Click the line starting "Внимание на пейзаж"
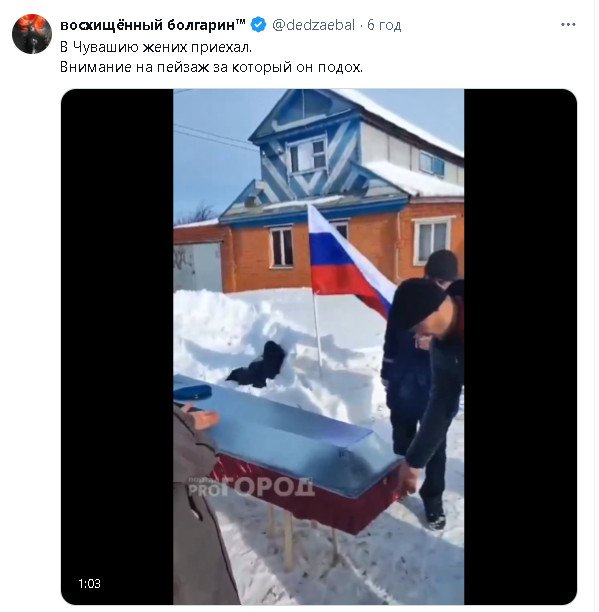Viewport: 599px width, 612px height. [211, 67]
